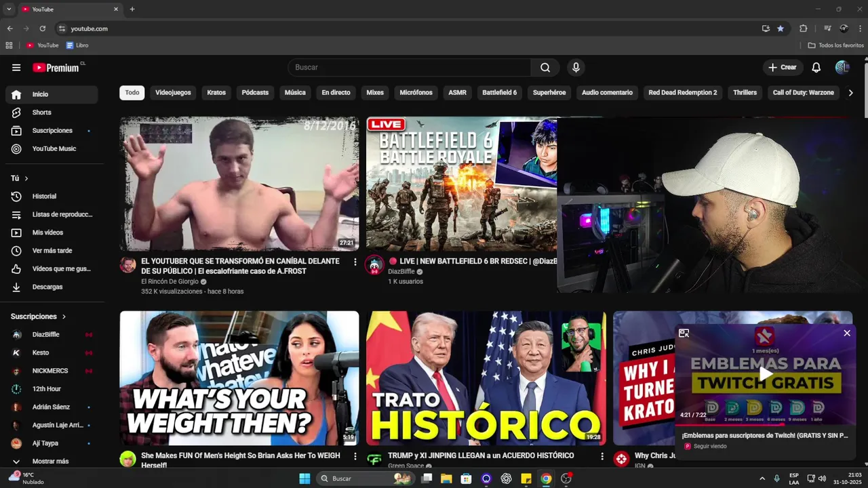
Task: Show more filter chips with right arrow
Action: click(851, 93)
